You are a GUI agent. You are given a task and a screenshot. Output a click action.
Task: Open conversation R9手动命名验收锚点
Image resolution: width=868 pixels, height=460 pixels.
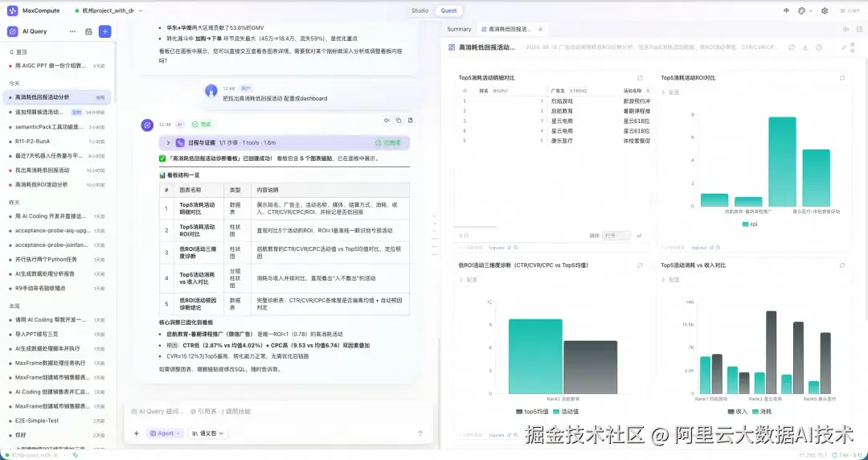57,288
